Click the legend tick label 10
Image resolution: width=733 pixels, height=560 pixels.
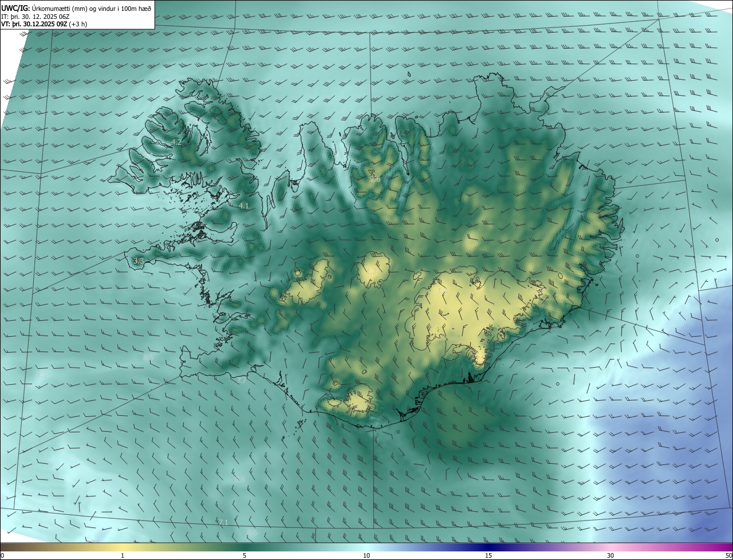coord(366,555)
